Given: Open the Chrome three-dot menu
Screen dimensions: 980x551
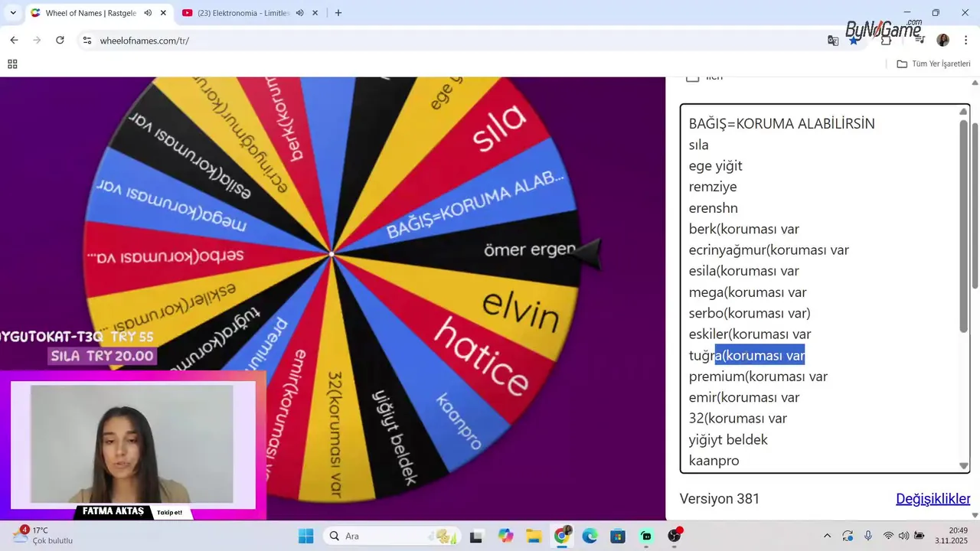Looking at the screenshot, I should tap(965, 41).
